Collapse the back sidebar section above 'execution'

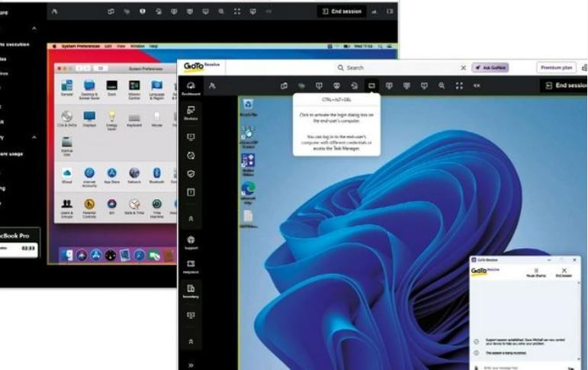(x=34, y=28)
